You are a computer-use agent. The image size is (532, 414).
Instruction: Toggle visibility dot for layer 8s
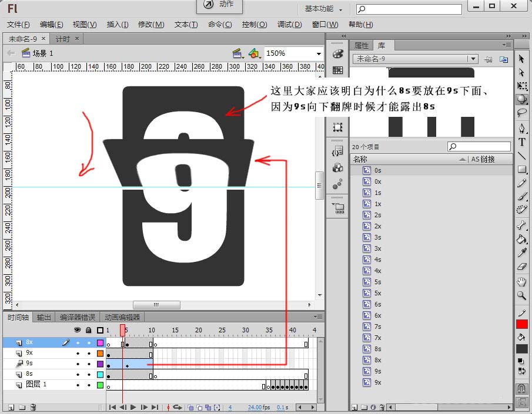[78, 374]
